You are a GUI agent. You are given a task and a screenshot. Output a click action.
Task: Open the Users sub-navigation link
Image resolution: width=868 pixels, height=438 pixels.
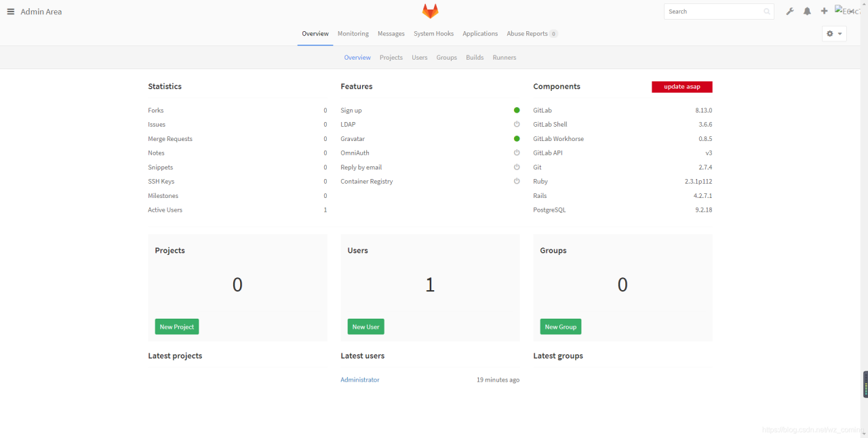click(x=420, y=58)
